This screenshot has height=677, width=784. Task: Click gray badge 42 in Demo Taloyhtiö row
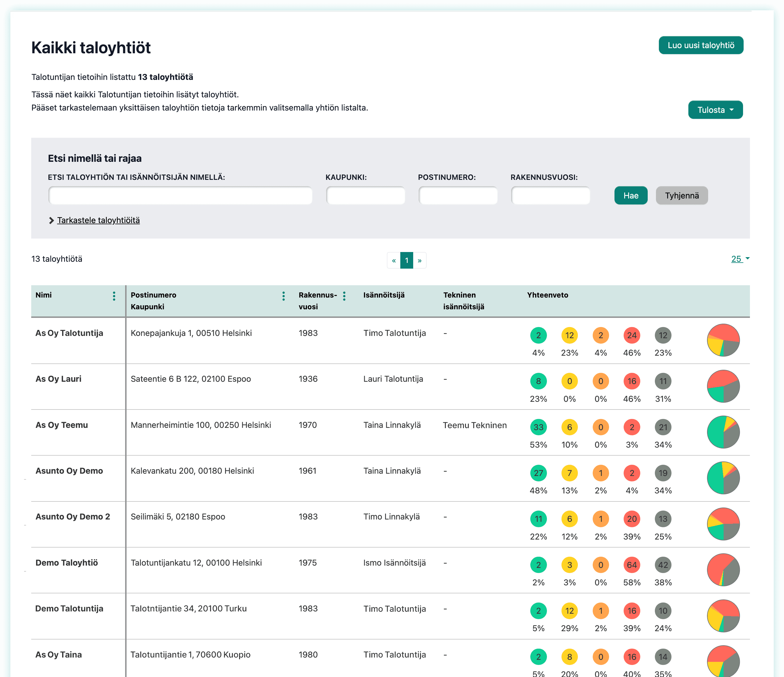point(663,565)
